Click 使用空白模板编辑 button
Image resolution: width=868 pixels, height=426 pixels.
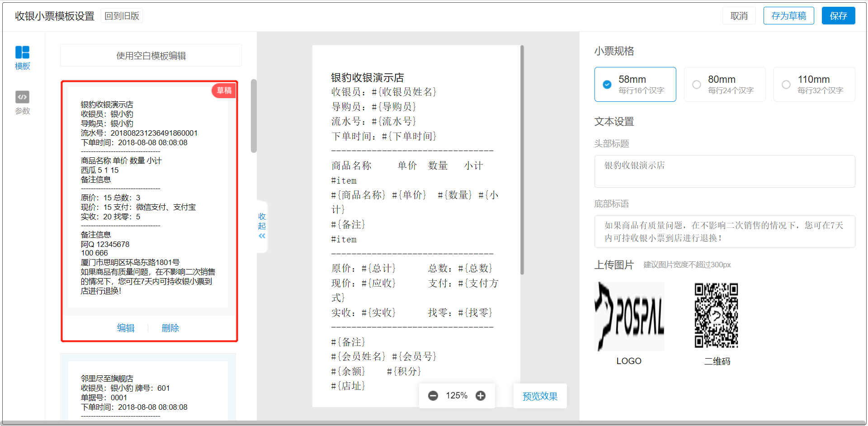151,56
